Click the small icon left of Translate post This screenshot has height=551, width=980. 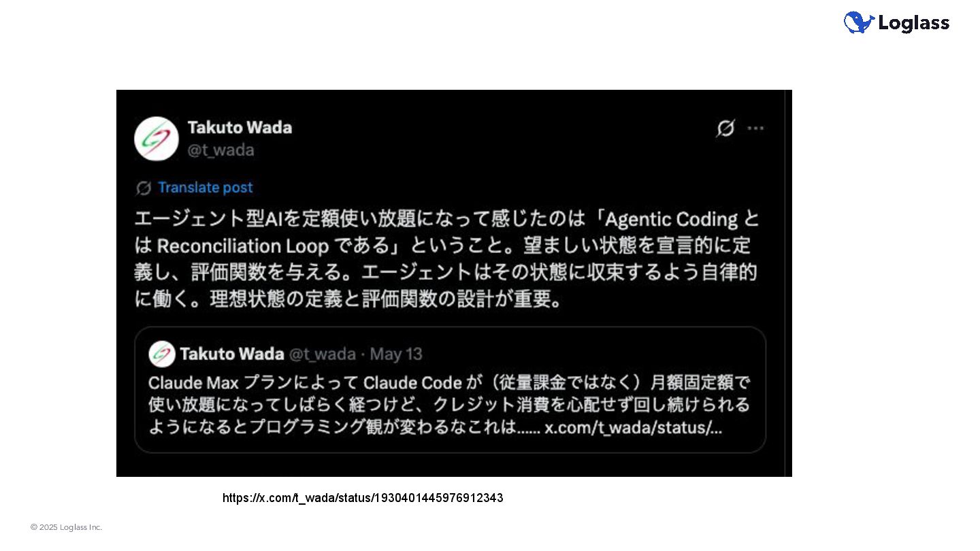click(x=144, y=188)
